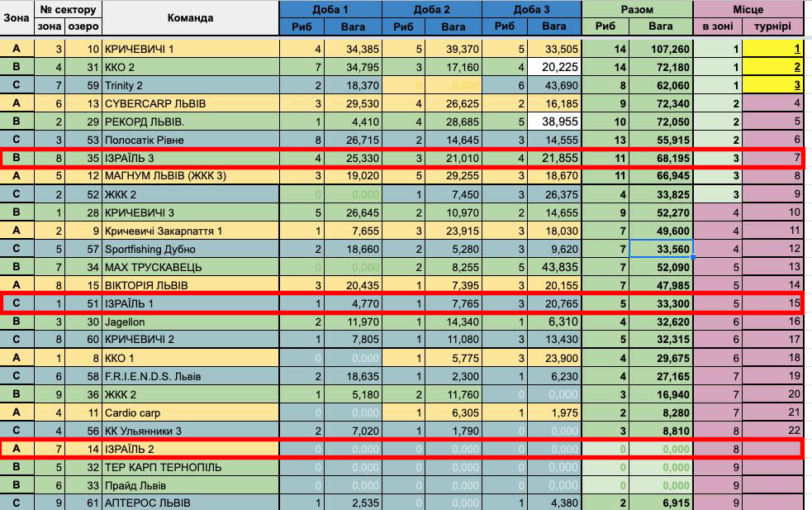Click the 'озеро' sub-header cell
Viewport: 812px width, 510px height.
tap(83, 26)
